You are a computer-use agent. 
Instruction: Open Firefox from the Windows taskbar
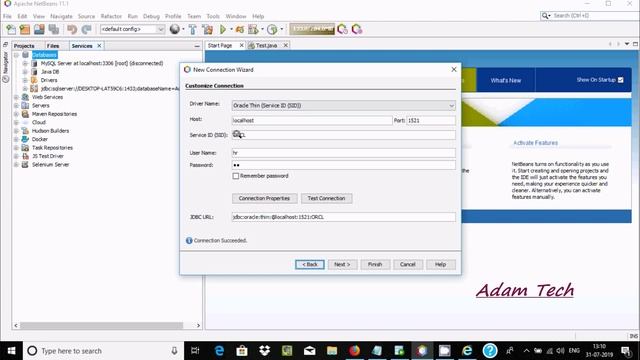coord(354,351)
